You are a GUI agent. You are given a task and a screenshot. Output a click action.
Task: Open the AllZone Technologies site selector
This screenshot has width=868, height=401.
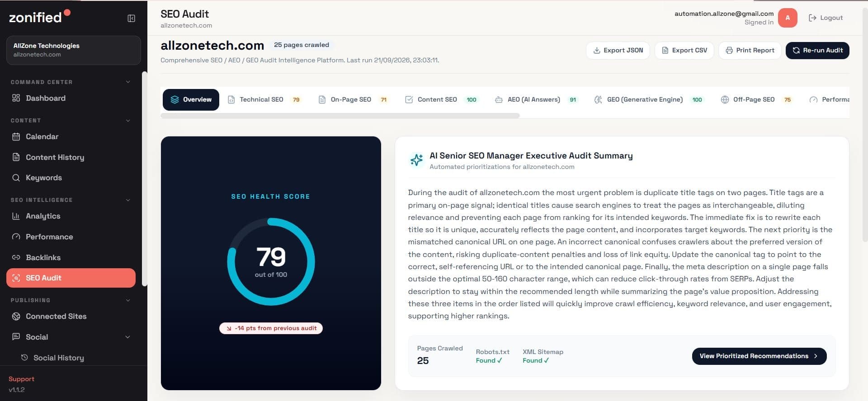pos(74,50)
